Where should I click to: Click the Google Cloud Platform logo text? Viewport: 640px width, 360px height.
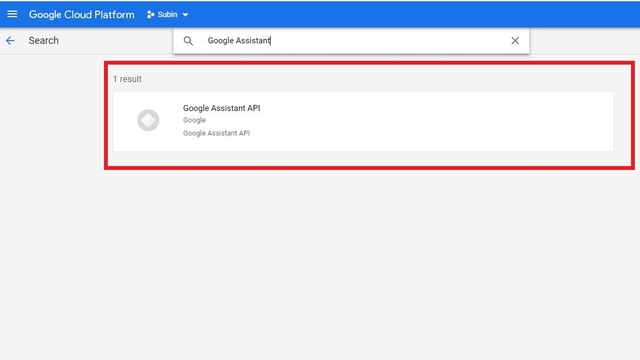tap(82, 15)
